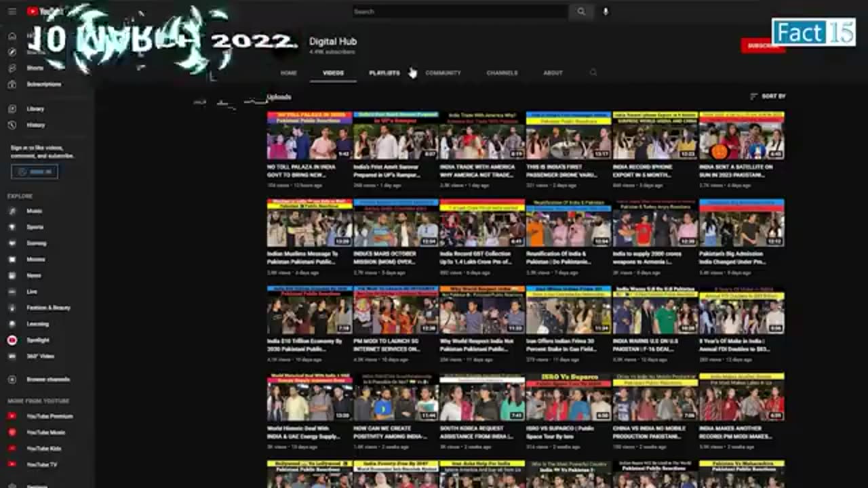868x488 pixels.
Task: Click the Sign In button
Action: click(35, 172)
